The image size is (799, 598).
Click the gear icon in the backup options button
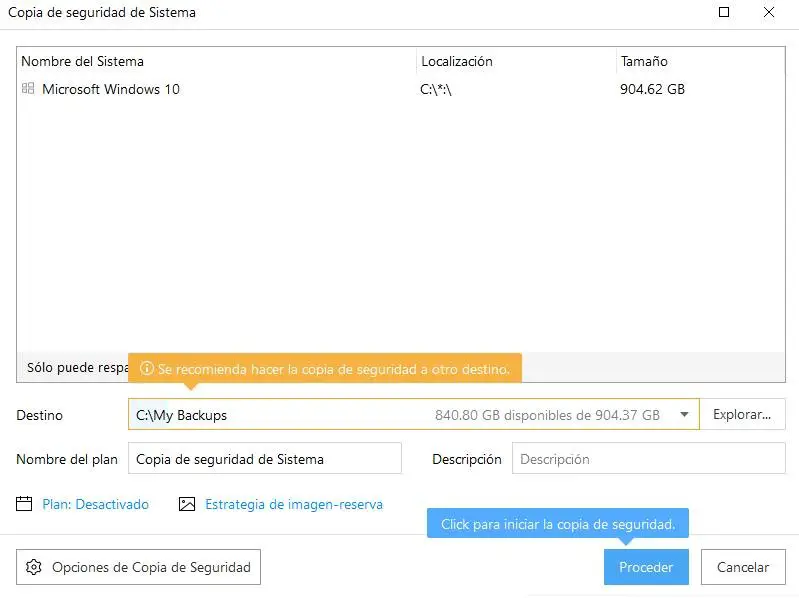pyautogui.click(x=34, y=567)
